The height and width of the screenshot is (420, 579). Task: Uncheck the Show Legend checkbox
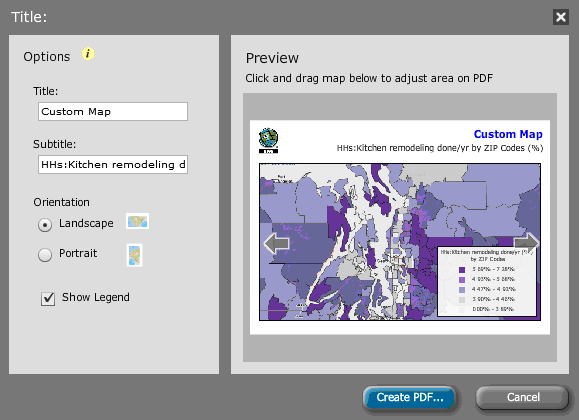[48, 298]
